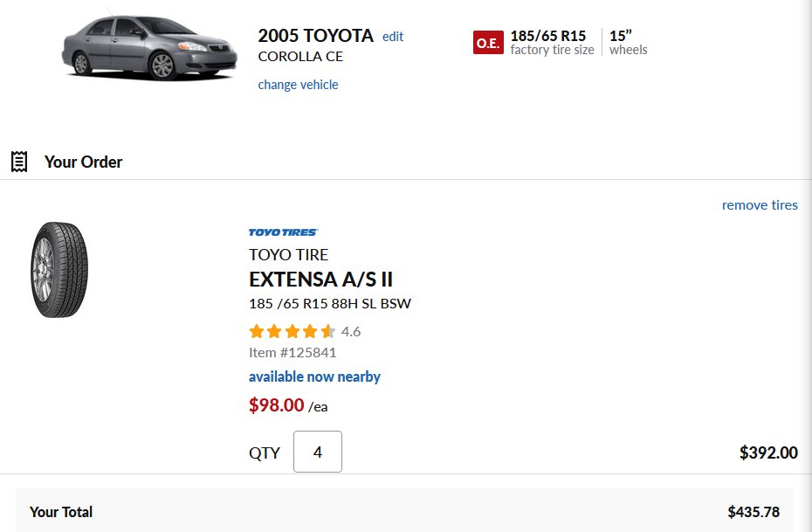Click the 2005 TOYOTA vehicle heading

point(315,36)
